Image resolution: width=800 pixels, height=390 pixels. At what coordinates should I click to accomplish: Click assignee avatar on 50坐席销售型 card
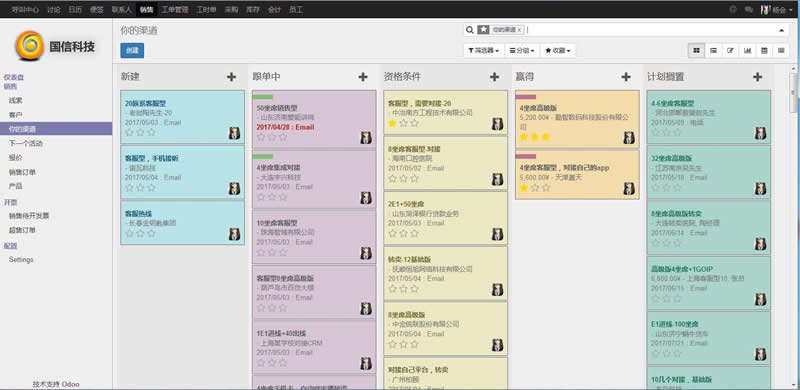click(x=366, y=138)
